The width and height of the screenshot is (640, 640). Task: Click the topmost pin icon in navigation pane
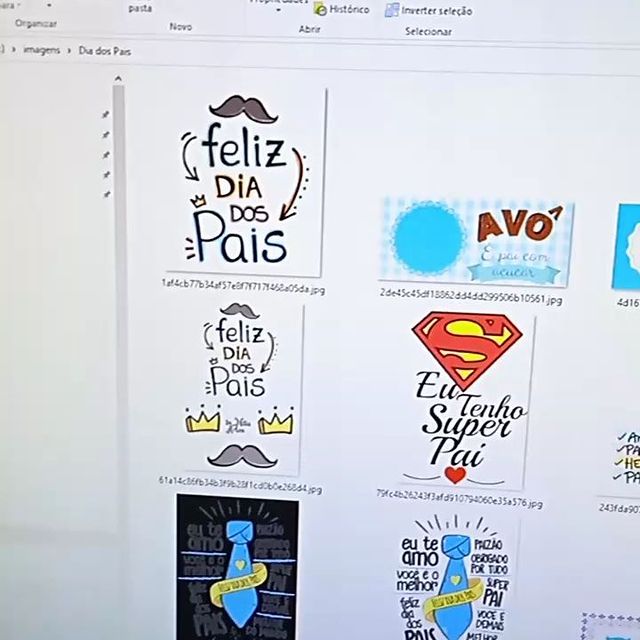click(x=106, y=115)
